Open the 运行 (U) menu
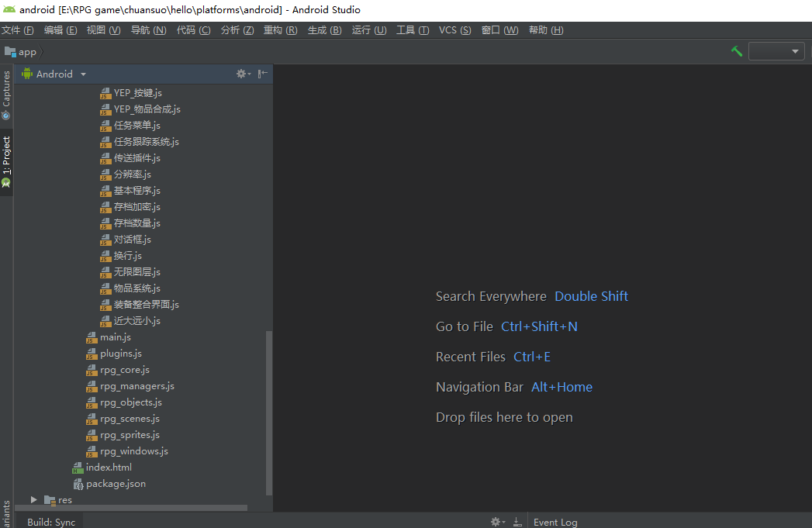This screenshot has height=528, width=812. [369, 30]
